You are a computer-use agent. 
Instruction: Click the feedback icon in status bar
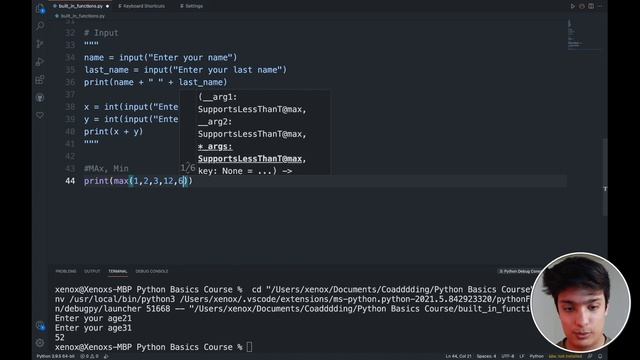pyautogui.click(x=590, y=356)
